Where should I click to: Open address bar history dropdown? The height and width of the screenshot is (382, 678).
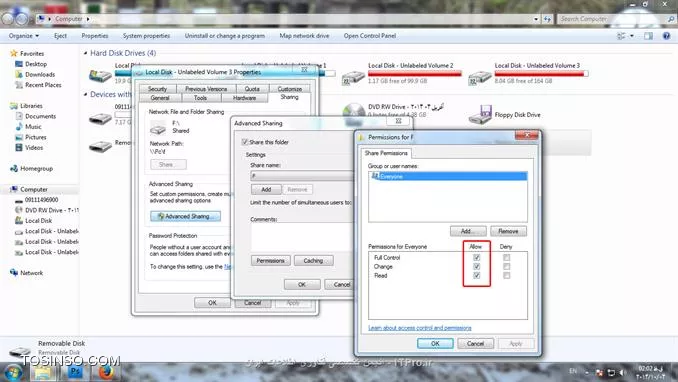[536, 19]
